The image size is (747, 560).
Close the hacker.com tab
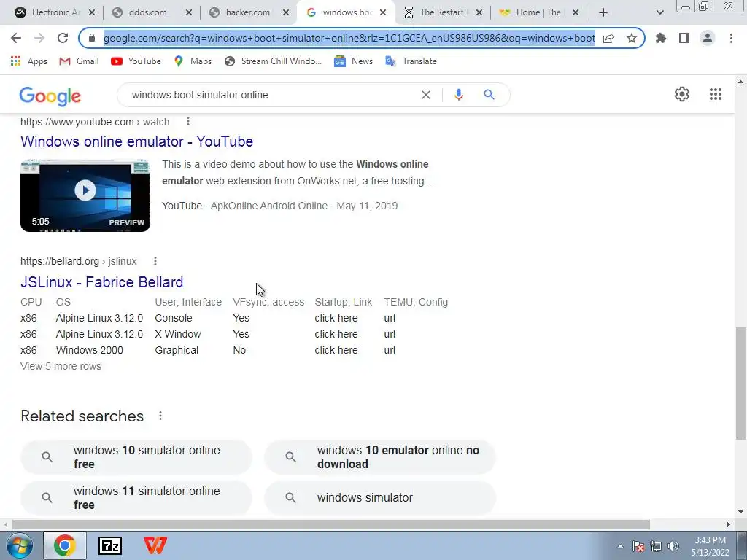[286, 12]
